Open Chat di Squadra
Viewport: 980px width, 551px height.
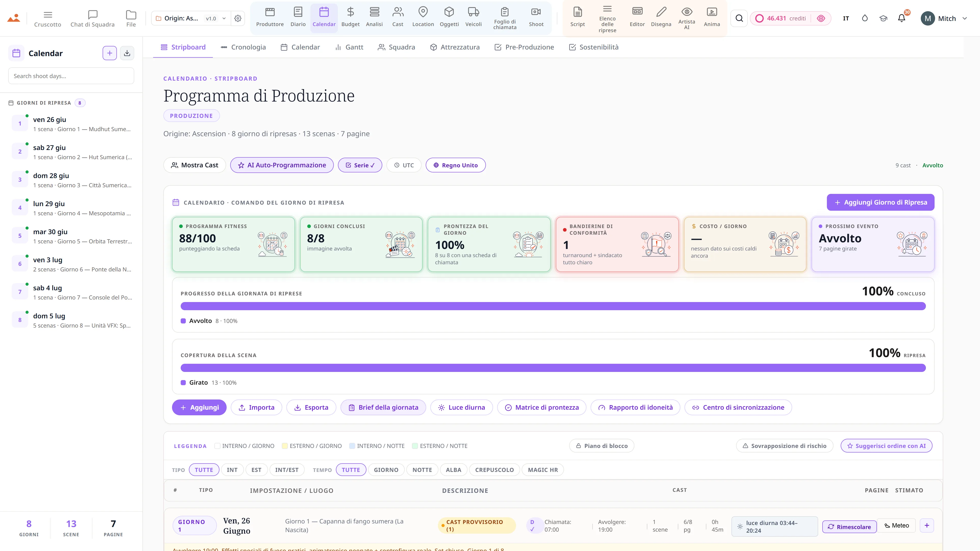point(92,18)
